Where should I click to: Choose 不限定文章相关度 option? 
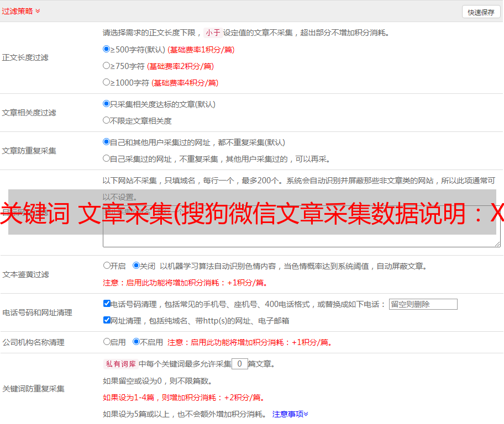(x=107, y=120)
